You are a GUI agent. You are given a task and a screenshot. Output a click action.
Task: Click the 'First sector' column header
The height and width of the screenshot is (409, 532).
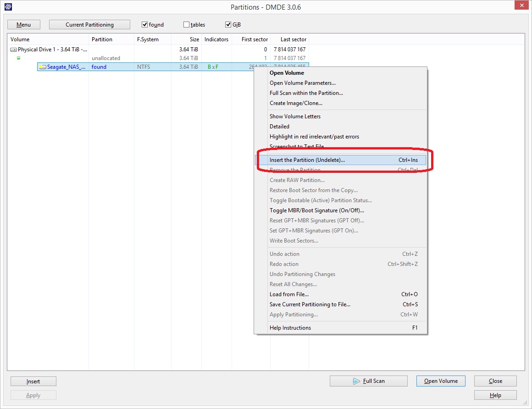click(251, 39)
